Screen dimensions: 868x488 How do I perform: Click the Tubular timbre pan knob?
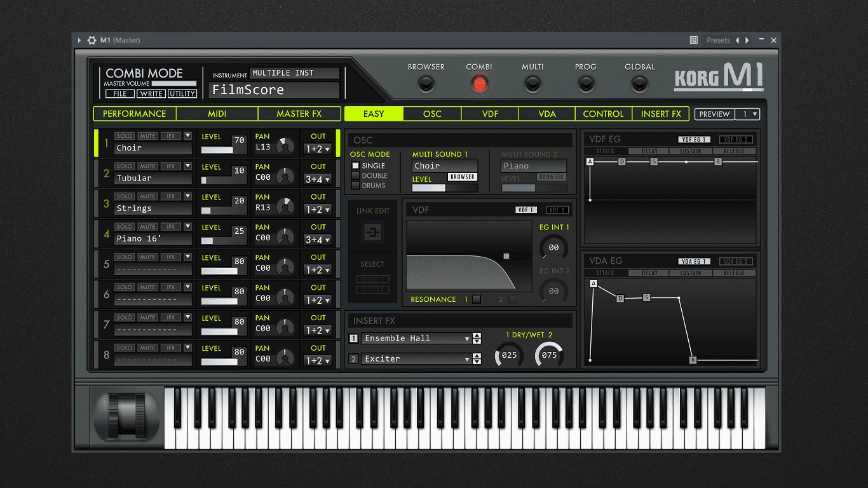[285, 176]
